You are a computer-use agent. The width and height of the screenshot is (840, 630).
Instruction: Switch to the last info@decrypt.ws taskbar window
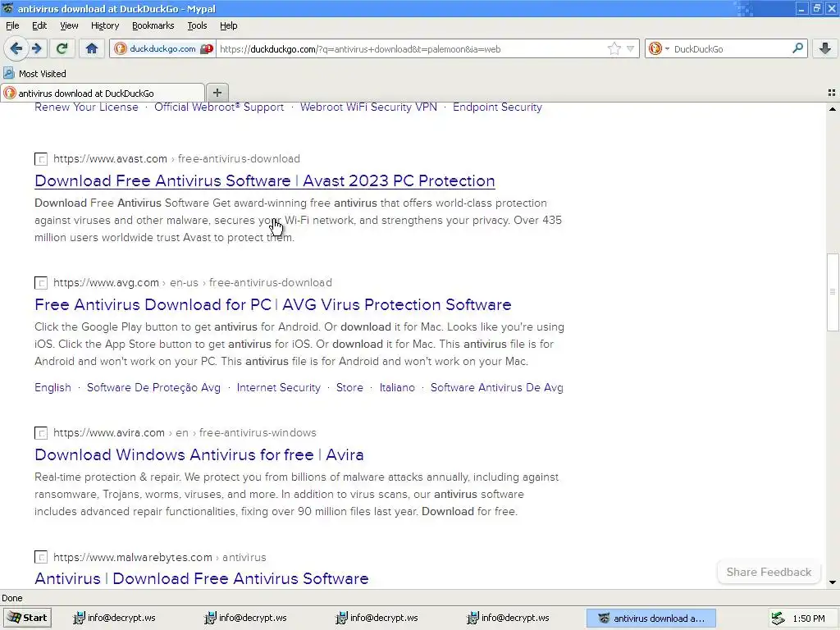click(509, 618)
